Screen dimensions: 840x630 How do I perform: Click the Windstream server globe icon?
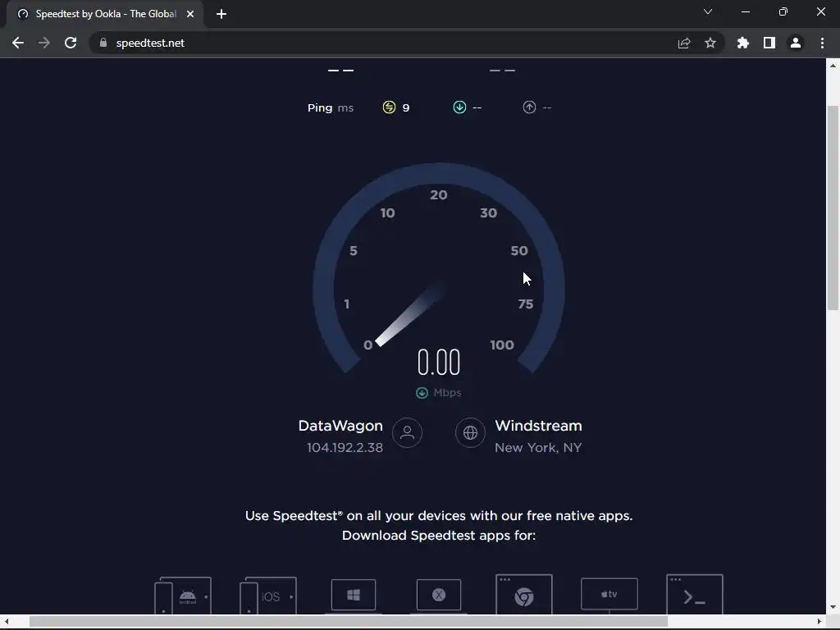(470, 432)
